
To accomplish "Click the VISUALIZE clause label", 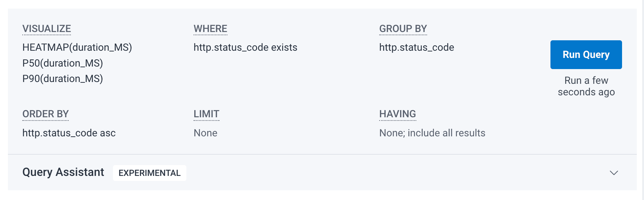I will point(47,29).
